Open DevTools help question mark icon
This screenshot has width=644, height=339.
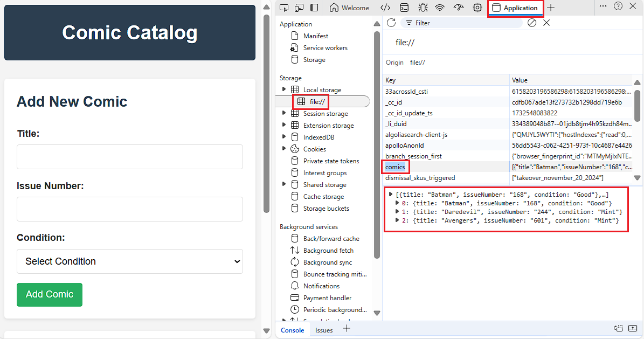[618, 6]
